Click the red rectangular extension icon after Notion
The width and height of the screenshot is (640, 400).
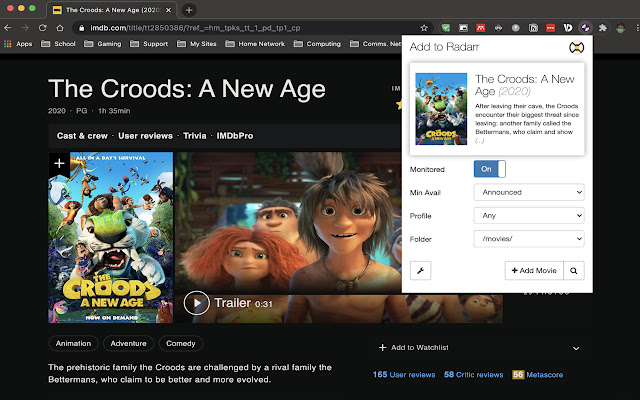click(x=550, y=28)
